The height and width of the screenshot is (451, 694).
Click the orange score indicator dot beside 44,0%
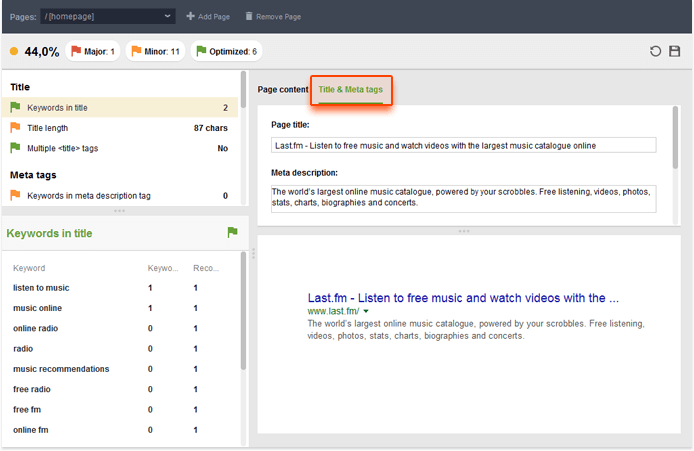point(14,51)
